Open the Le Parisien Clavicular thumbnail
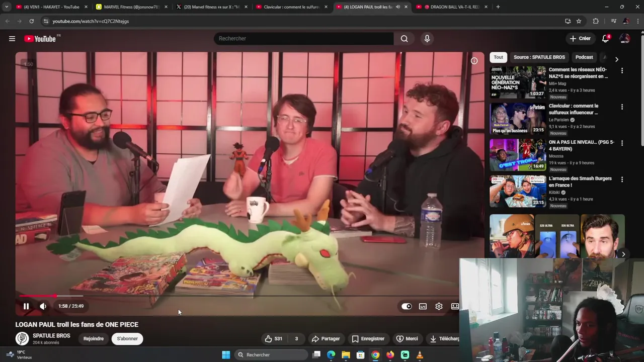Screen dimensions: 644x362 pyautogui.click(x=518, y=119)
